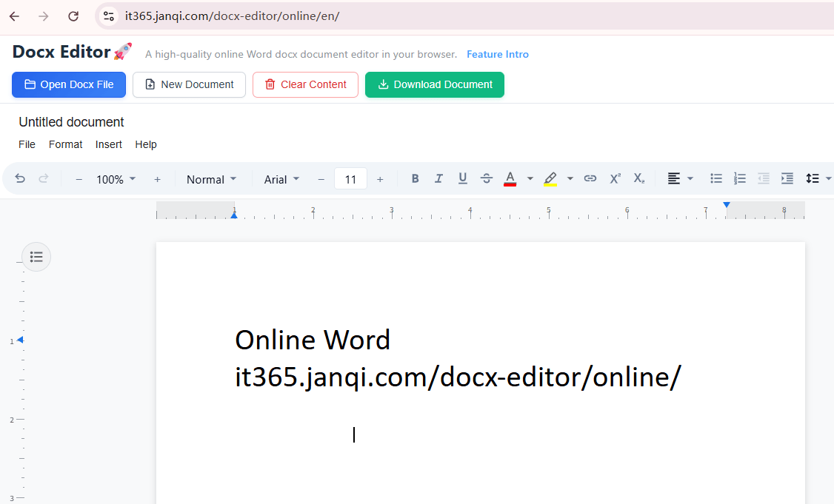834x504 pixels.
Task: Click the text alignment icon
Action: tap(674, 178)
